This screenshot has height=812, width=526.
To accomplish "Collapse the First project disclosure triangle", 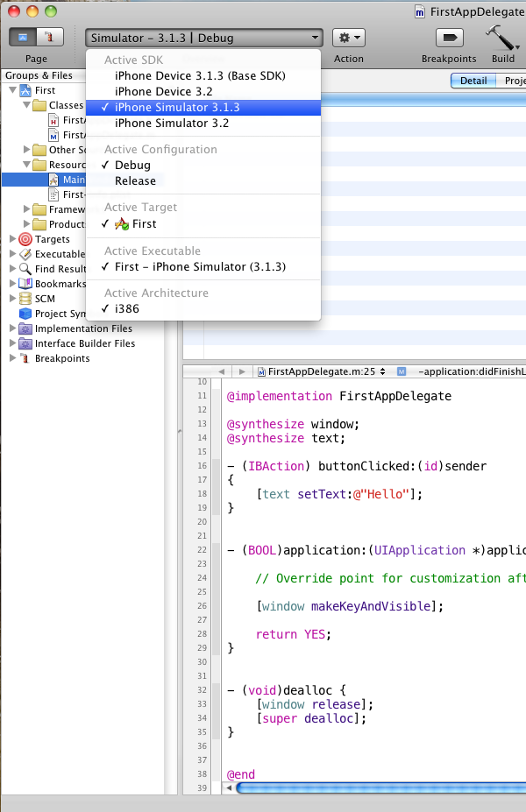I will pyautogui.click(x=13, y=90).
